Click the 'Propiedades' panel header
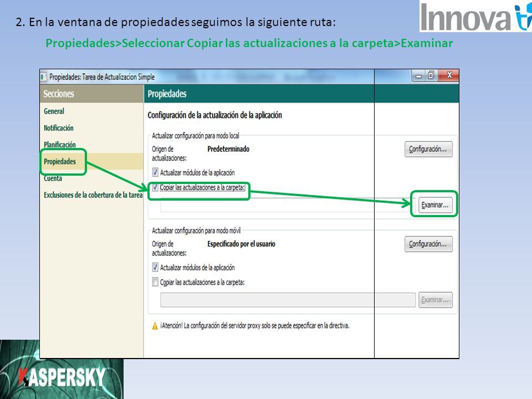Image resolution: width=532 pixels, height=399 pixels. click(167, 94)
